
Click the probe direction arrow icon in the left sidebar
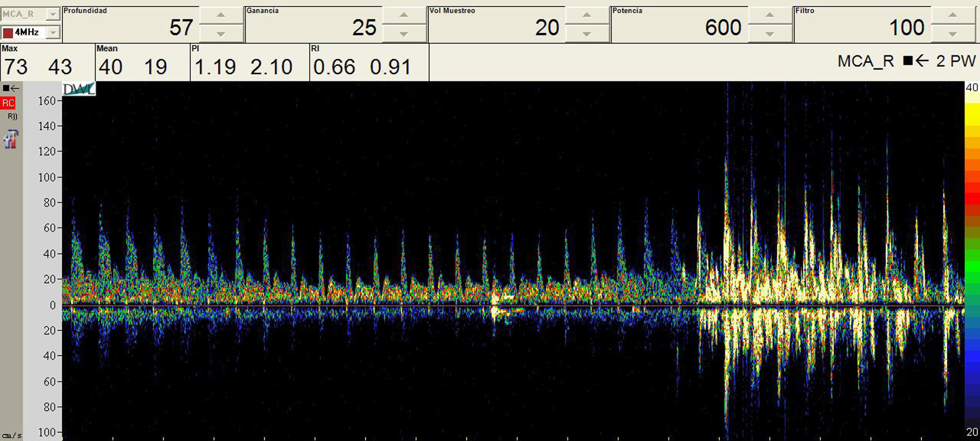pos(11,88)
